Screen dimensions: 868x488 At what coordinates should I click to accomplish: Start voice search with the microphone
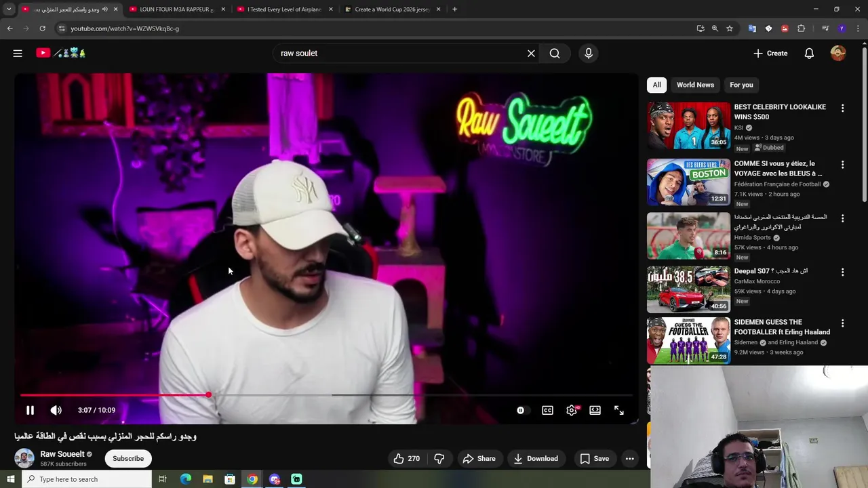(589, 53)
